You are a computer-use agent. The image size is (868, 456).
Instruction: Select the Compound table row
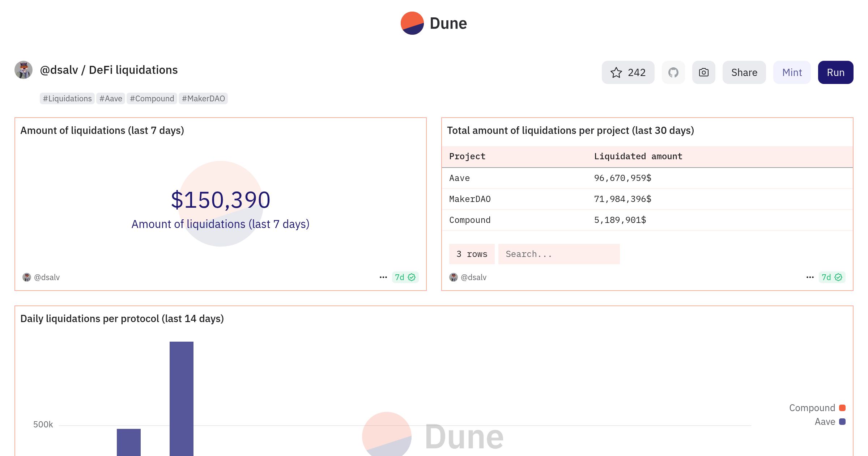[647, 220]
